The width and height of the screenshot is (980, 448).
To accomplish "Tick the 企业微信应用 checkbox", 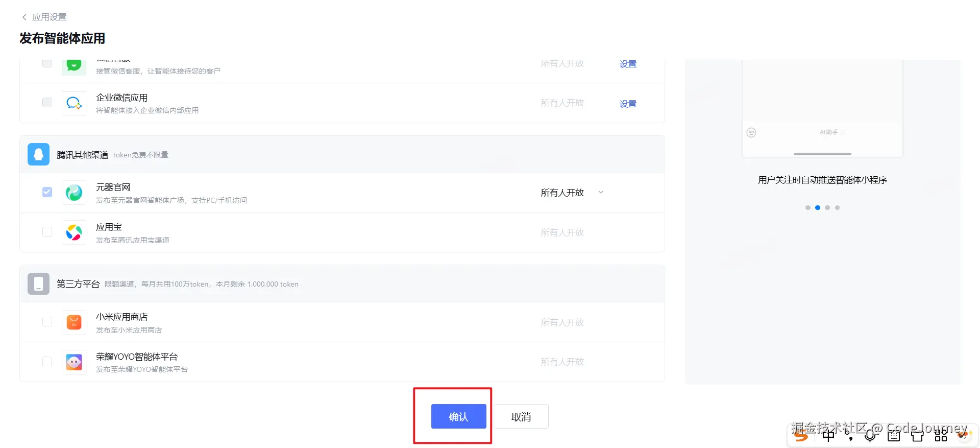I will point(47,102).
